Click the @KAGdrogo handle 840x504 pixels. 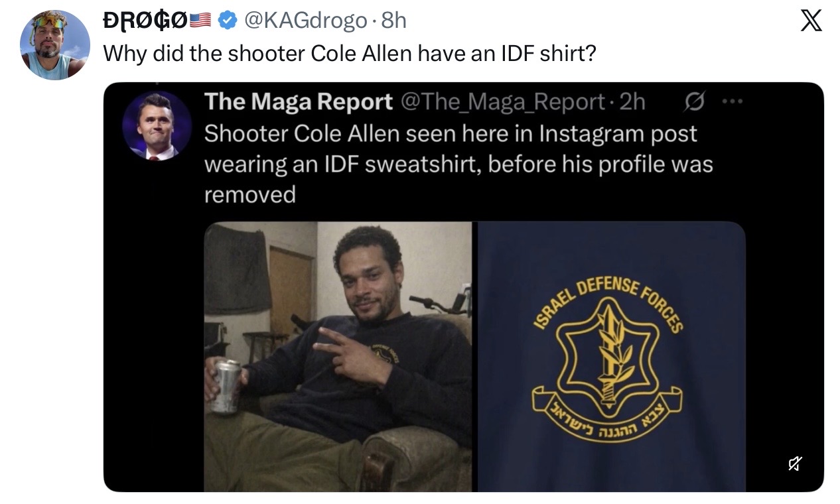tap(305, 21)
